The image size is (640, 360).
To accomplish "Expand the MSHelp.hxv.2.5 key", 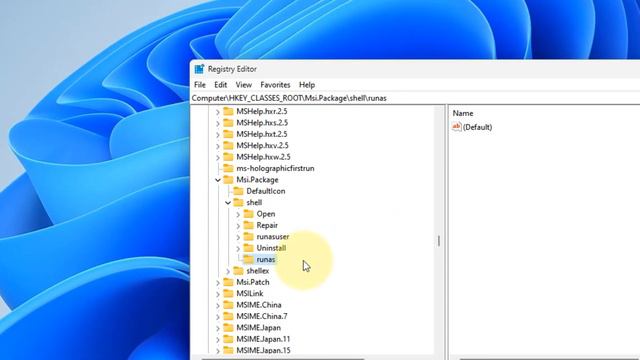I will pos(218,146).
